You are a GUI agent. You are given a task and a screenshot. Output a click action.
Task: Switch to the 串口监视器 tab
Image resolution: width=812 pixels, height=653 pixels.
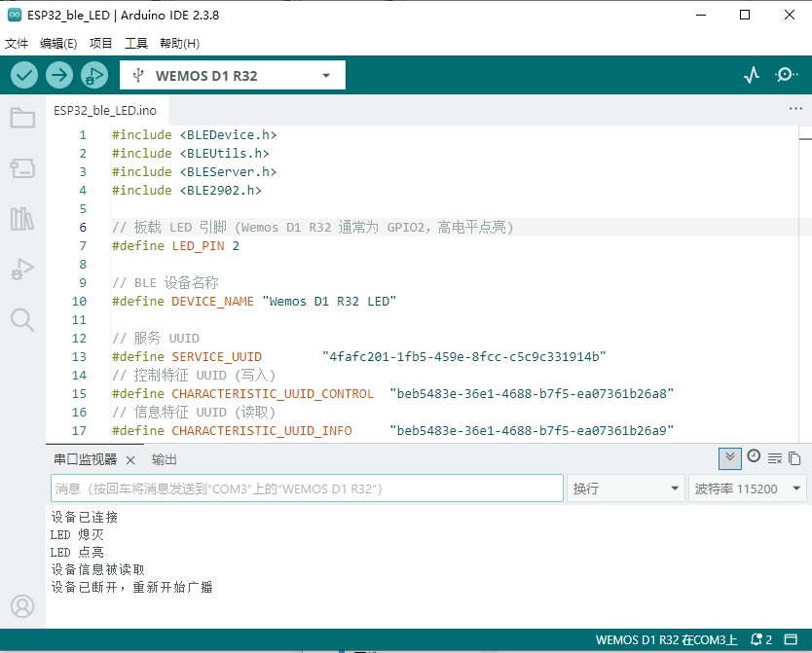pyautogui.click(x=86, y=459)
